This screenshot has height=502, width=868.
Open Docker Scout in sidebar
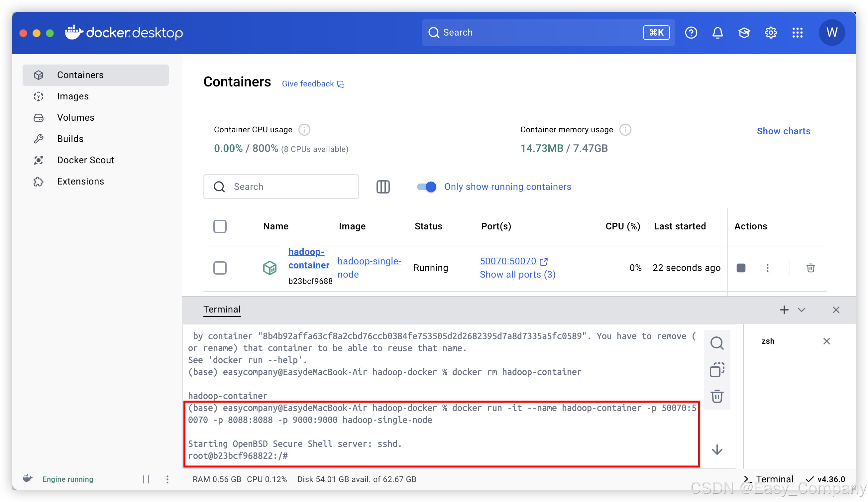(95, 160)
